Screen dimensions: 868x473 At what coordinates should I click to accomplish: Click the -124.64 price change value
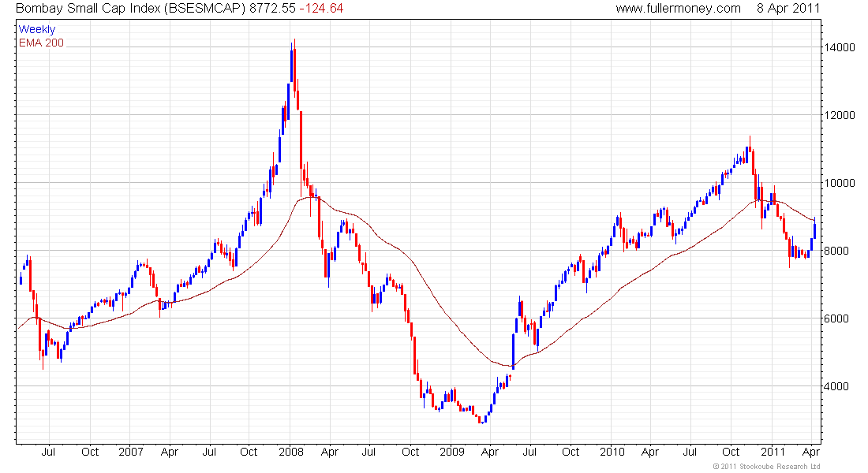click(321, 9)
